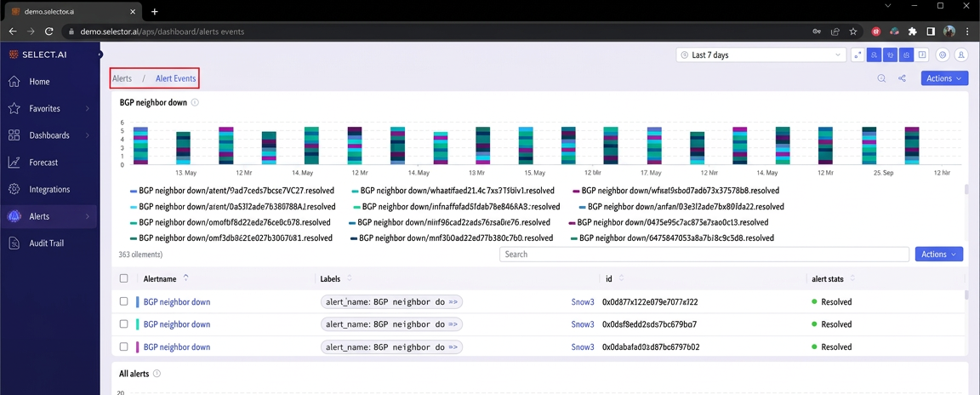Click the Alert Events breadcrumb
The image size is (980, 395).
tap(175, 79)
